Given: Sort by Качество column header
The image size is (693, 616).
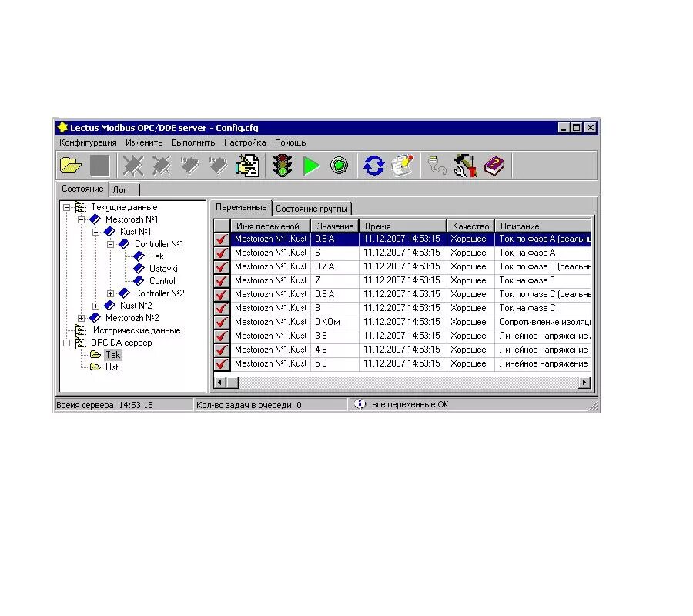Looking at the screenshot, I should [x=470, y=226].
